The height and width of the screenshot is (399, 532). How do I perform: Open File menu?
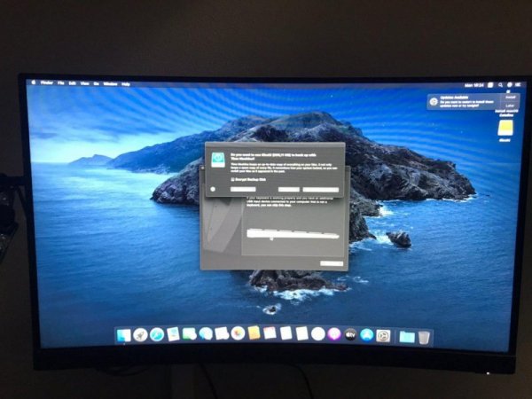coord(61,82)
